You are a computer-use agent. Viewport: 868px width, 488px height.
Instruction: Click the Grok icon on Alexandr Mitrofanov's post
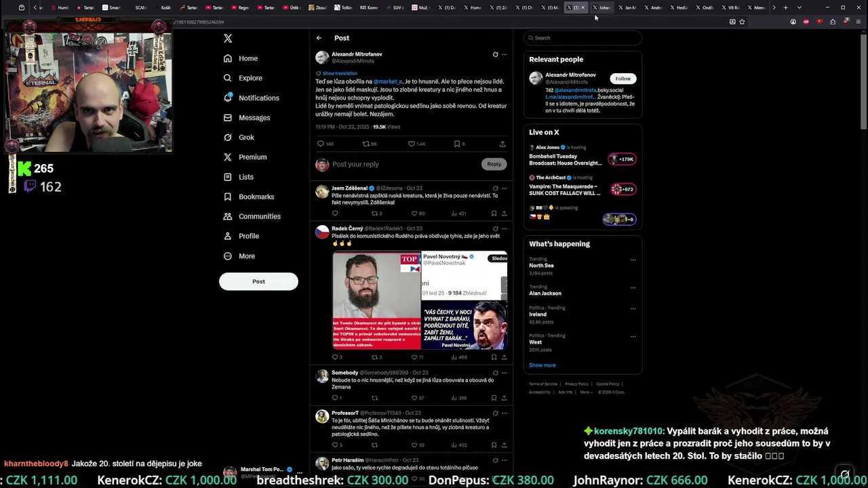point(495,54)
